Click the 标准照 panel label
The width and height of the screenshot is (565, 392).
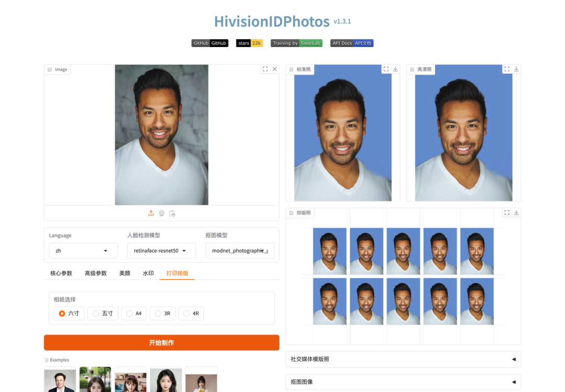(300, 69)
